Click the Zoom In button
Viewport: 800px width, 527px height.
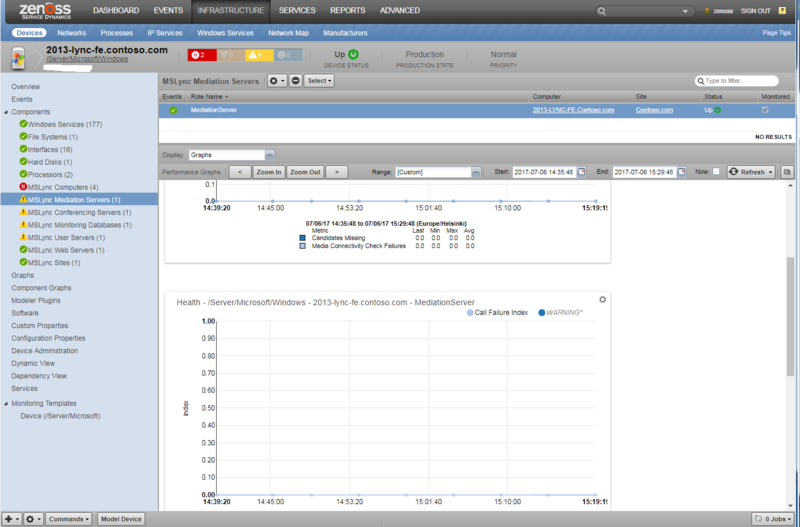[269, 172]
